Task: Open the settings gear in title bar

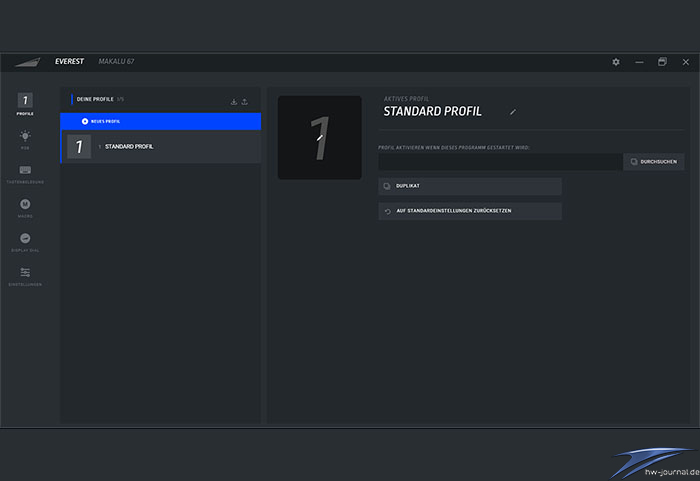Action: tap(616, 62)
